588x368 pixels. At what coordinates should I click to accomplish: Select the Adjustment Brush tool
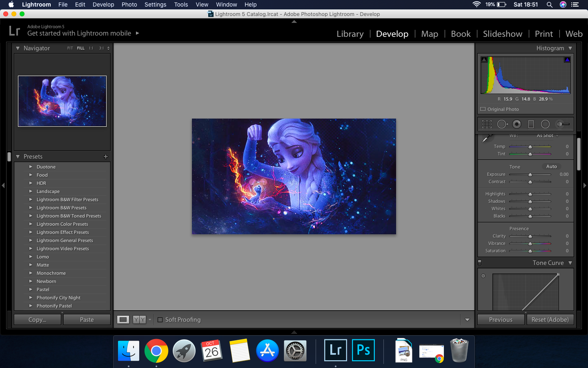click(563, 124)
